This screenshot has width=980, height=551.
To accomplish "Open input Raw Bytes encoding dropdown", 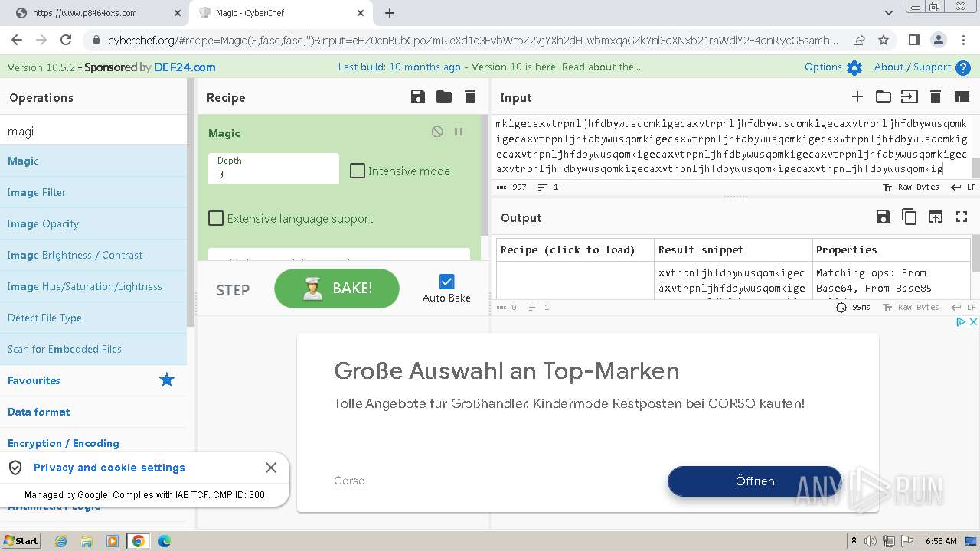I will tap(911, 187).
